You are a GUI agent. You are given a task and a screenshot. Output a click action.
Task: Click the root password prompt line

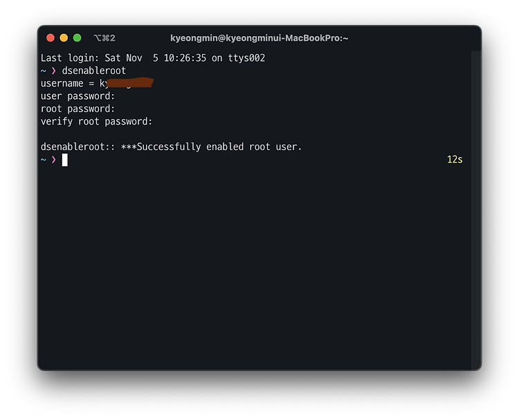pos(78,109)
